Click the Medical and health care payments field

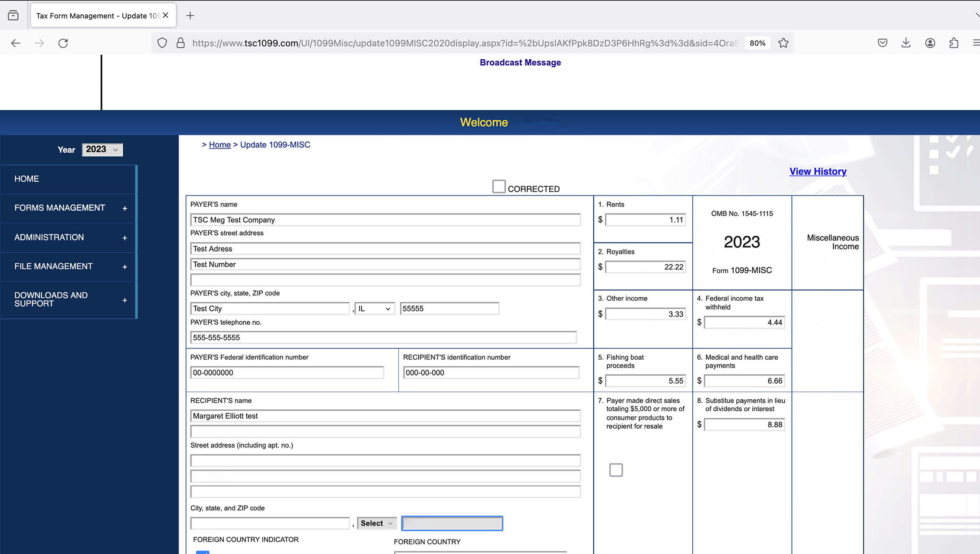click(x=744, y=381)
